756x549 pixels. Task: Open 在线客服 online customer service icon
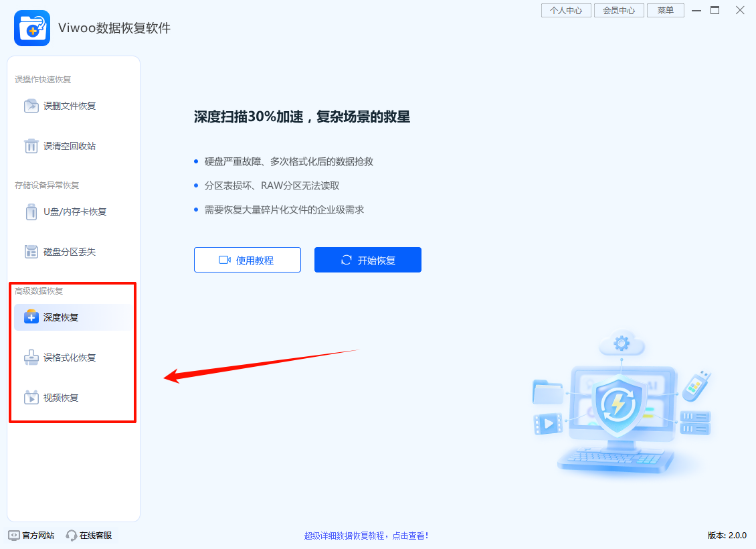70,535
